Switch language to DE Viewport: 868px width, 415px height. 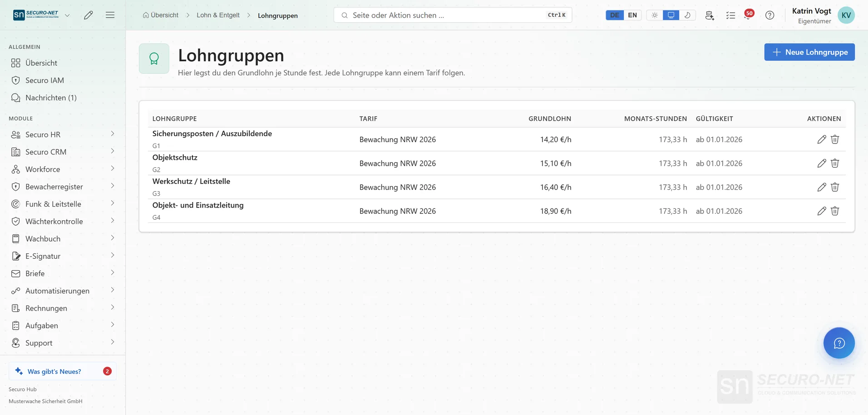tap(615, 15)
